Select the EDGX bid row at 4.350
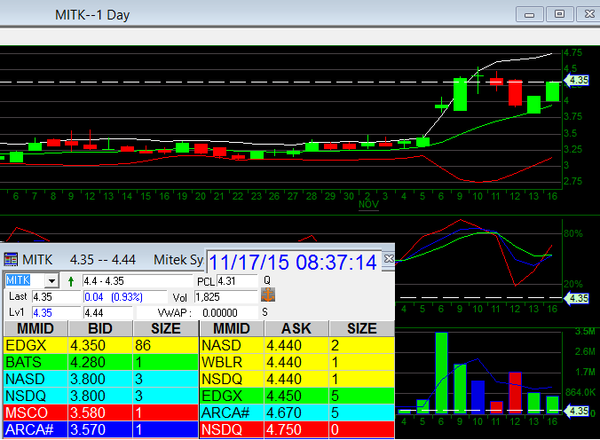Screen dimensions: 600x440 tap(100, 345)
